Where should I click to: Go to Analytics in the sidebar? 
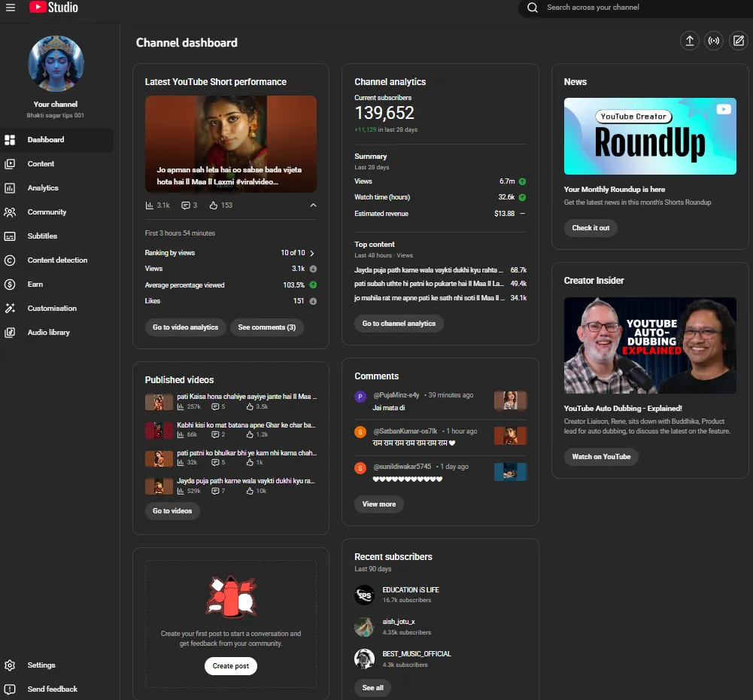[56, 188]
